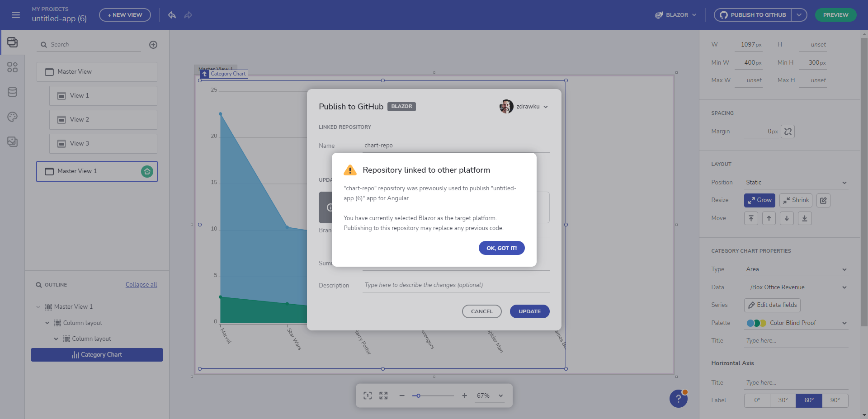Image resolution: width=868 pixels, height=419 pixels.
Task: Select the 30° label rotation option
Action: (x=783, y=400)
